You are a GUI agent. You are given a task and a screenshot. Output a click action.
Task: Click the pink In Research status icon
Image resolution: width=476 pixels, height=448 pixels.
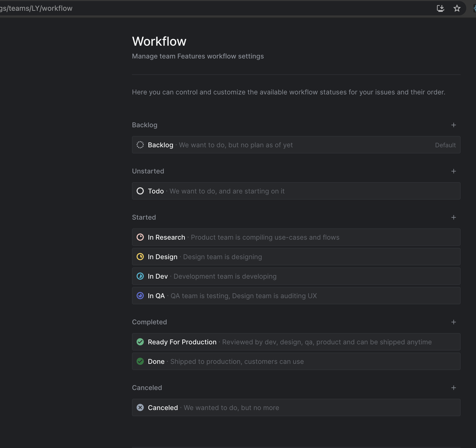pyautogui.click(x=140, y=237)
